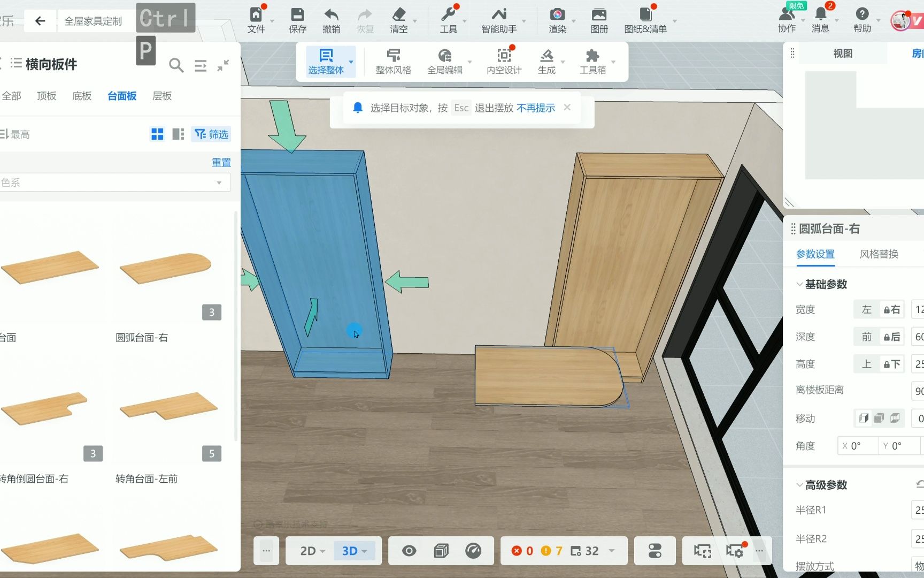The image size is (924, 578).
Task: Click the 恢复 redo icon
Action: [365, 21]
